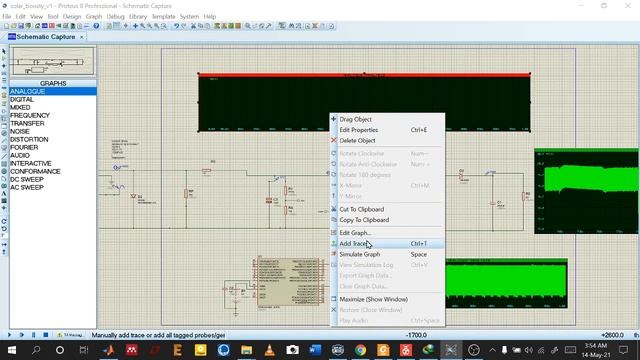Select the 2D text 'A' tool

[4, 193]
